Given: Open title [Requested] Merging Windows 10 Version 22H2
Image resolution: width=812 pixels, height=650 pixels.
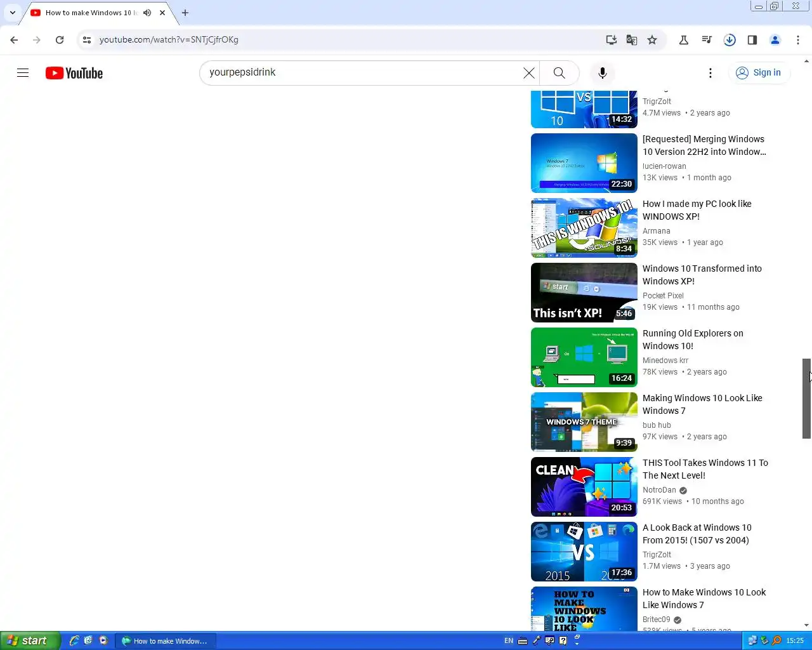Looking at the screenshot, I should point(704,145).
